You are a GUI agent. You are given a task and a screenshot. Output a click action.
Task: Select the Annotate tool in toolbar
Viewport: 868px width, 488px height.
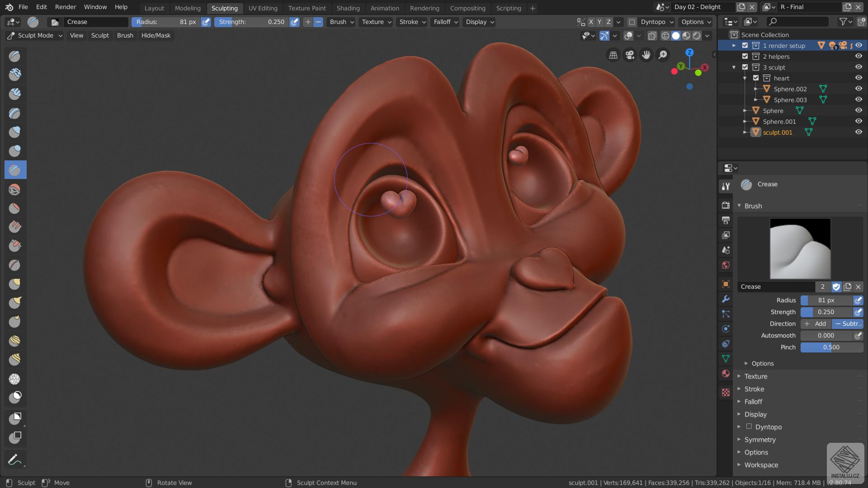tap(15, 460)
